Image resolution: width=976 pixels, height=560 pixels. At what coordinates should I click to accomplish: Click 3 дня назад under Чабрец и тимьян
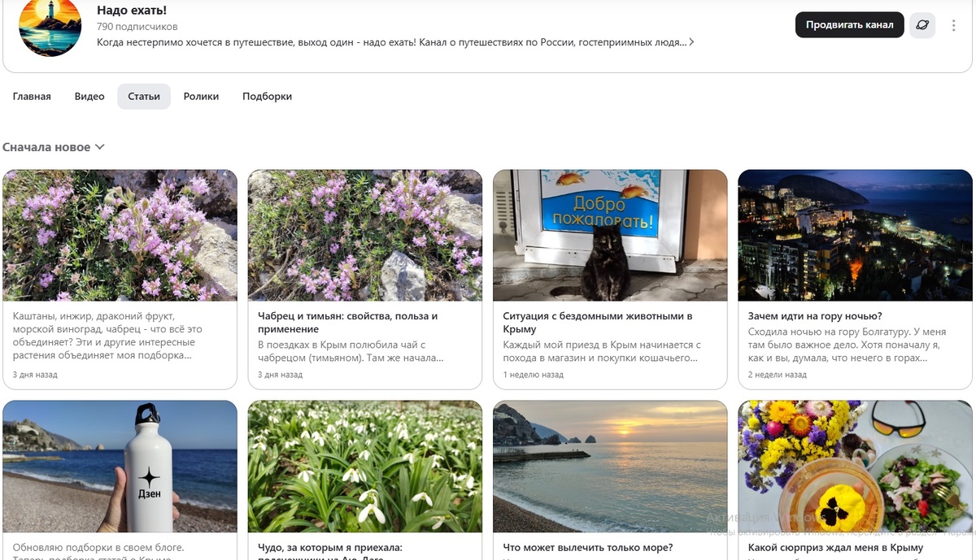tap(280, 375)
